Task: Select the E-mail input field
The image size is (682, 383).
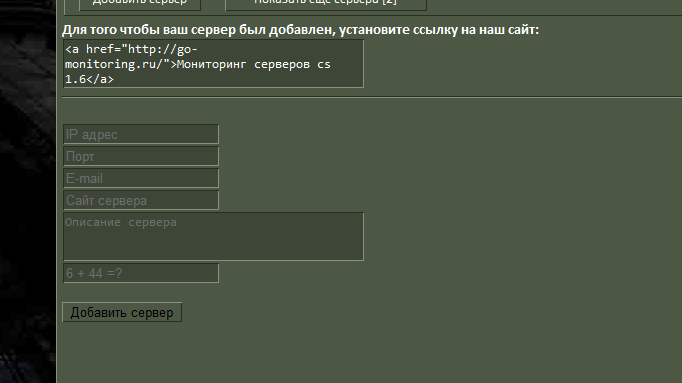Action: 141,178
